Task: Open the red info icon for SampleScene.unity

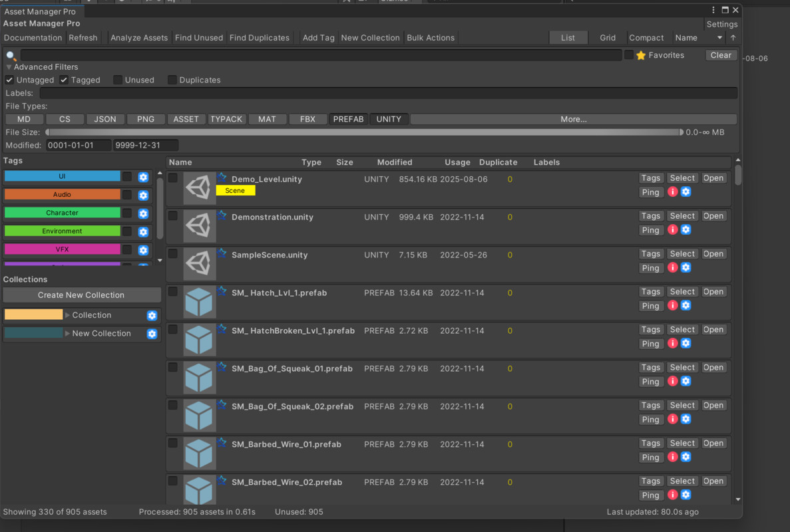Action: [672, 267]
